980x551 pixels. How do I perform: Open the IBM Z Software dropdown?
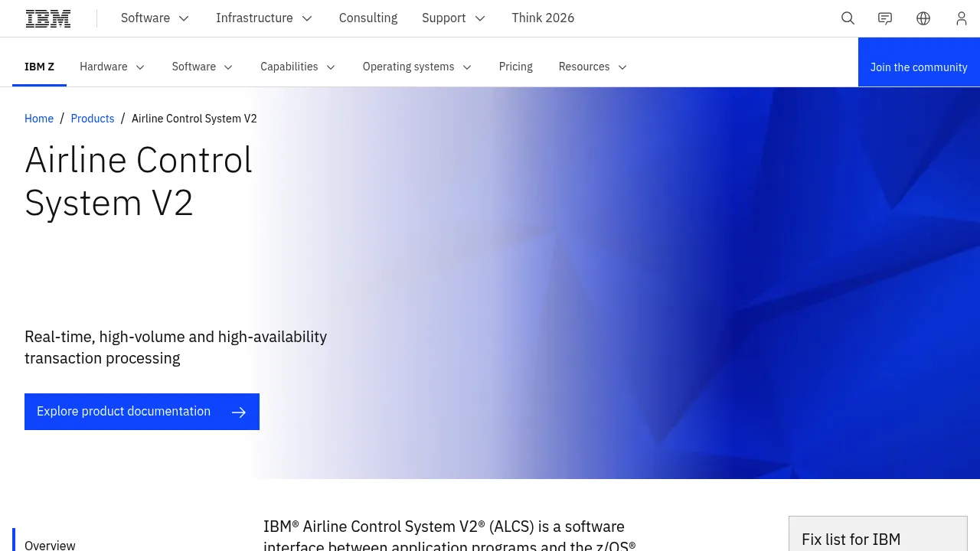[203, 67]
